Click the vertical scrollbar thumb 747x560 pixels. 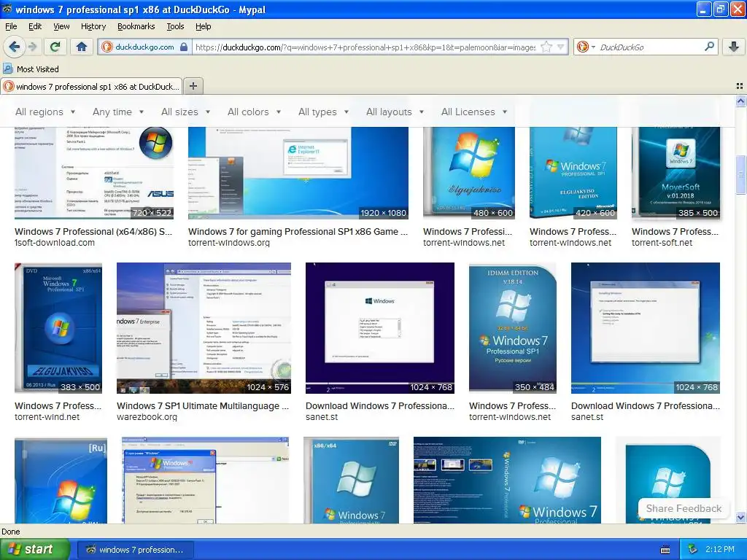point(741,175)
